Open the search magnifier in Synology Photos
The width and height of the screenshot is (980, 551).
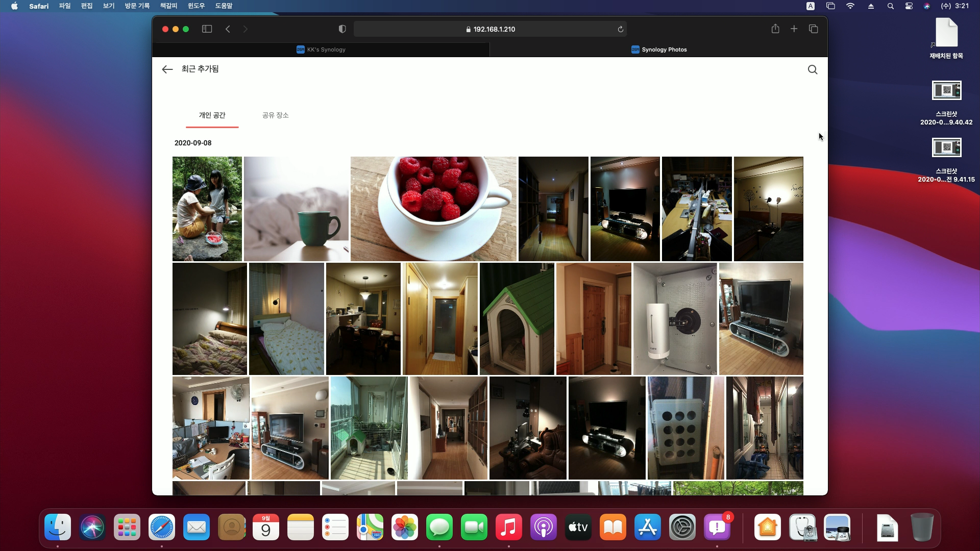[813, 69]
